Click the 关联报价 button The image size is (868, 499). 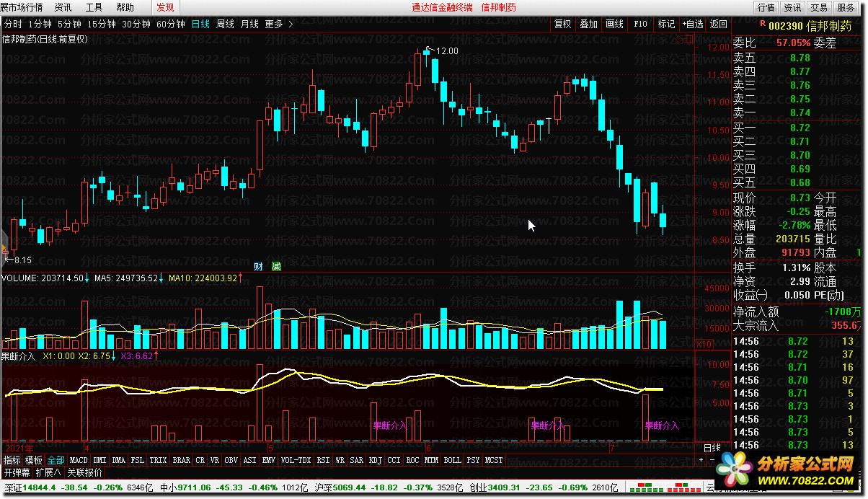tap(85, 473)
